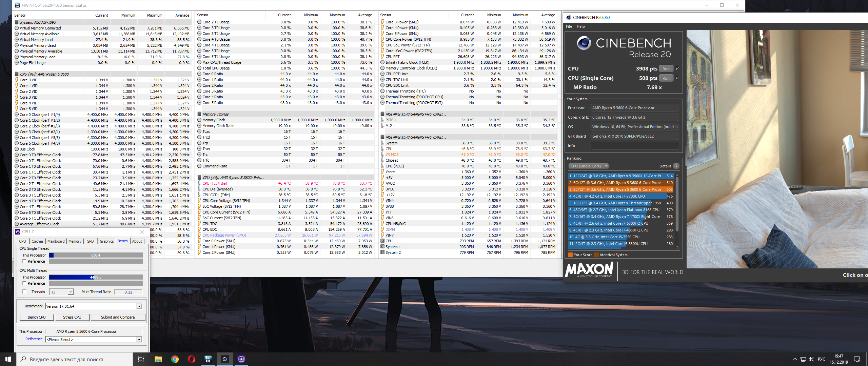Open CPU (Single Core) ranking dropdown

pyautogui.click(x=588, y=166)
